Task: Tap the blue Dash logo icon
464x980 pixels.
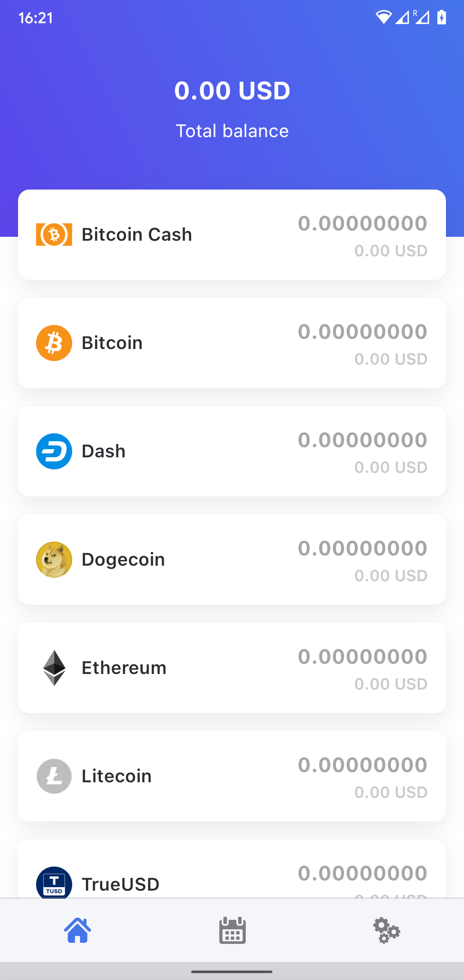Action: click(x=54, y=451)
